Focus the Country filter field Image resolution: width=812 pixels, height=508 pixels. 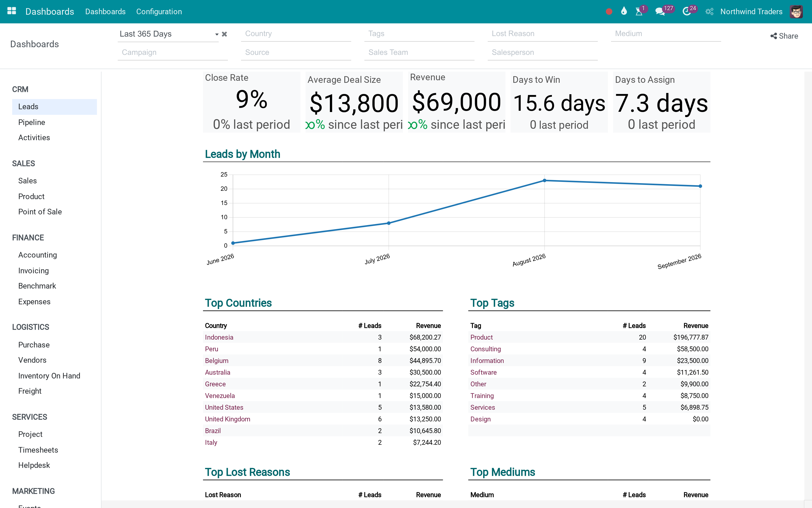pos(296,34)
